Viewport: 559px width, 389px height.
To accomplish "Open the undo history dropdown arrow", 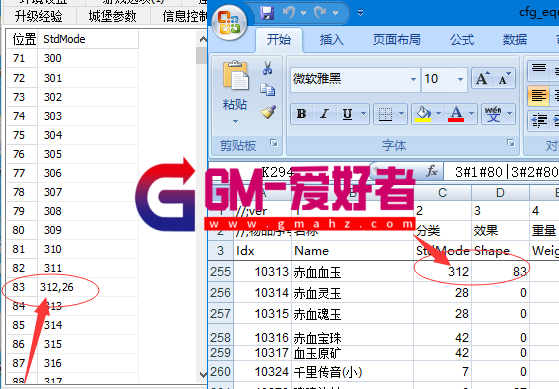I will click(303, 13).
